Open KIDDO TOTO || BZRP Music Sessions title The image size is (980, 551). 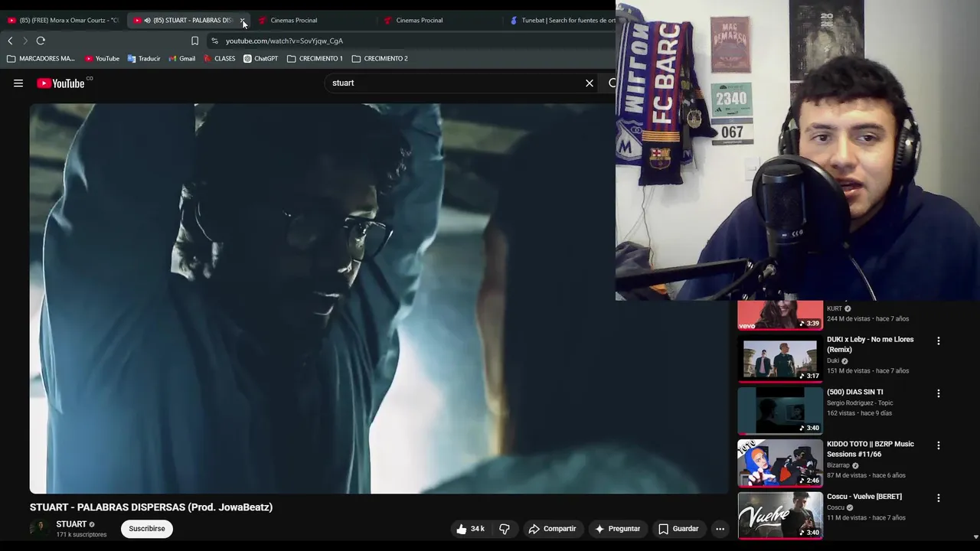coord(871,449)
